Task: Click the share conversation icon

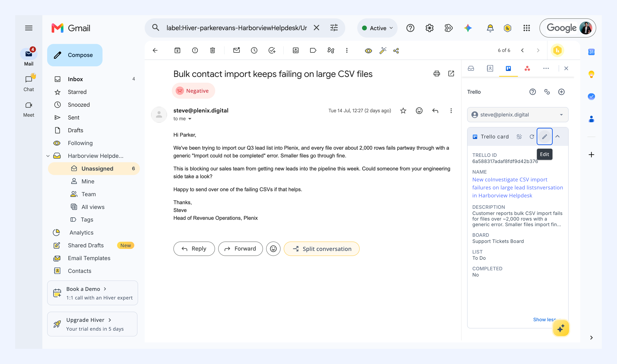Action: [x=396, y=51]
